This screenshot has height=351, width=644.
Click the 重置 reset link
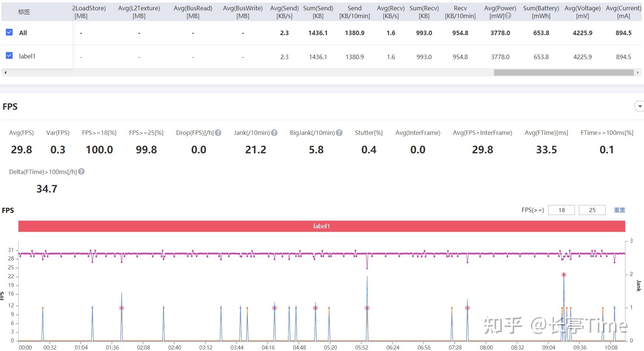(x=619, y=210)
